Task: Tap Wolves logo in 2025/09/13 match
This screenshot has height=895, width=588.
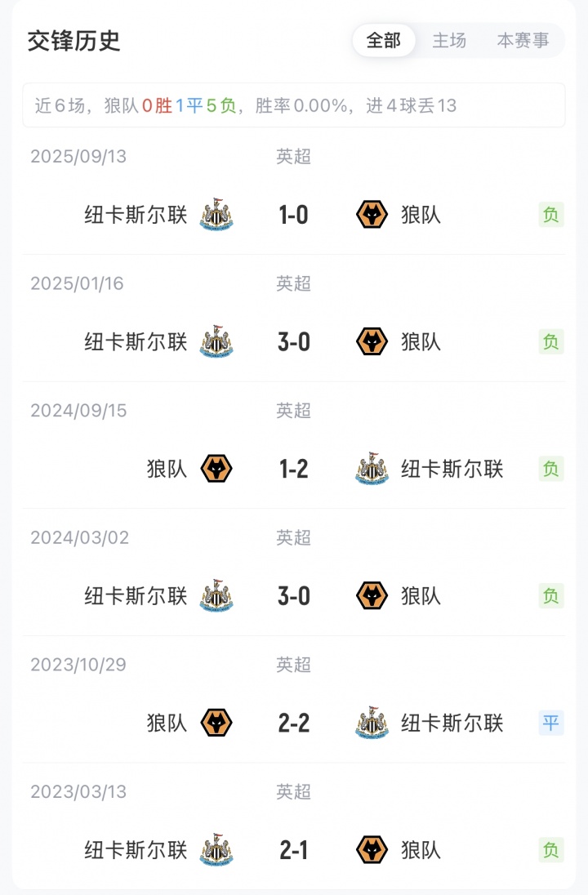Action: pos(372,215)
